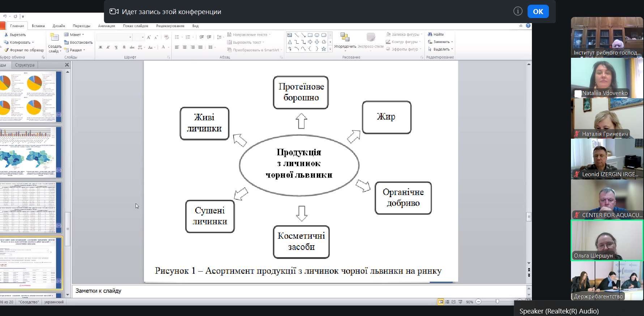
Task: Click the Cut (Вырезать) scissors icon
Action: [x=6, y=35]
